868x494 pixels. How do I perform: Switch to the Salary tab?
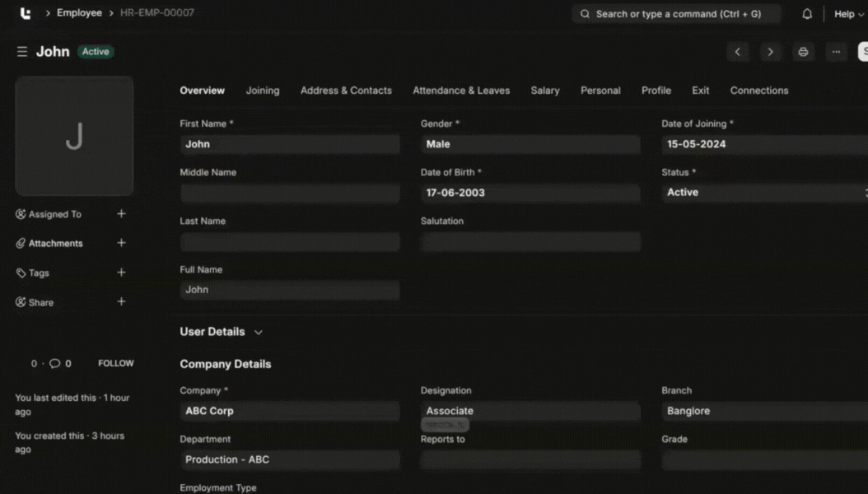pyautogui.click(x=545, y=91)
